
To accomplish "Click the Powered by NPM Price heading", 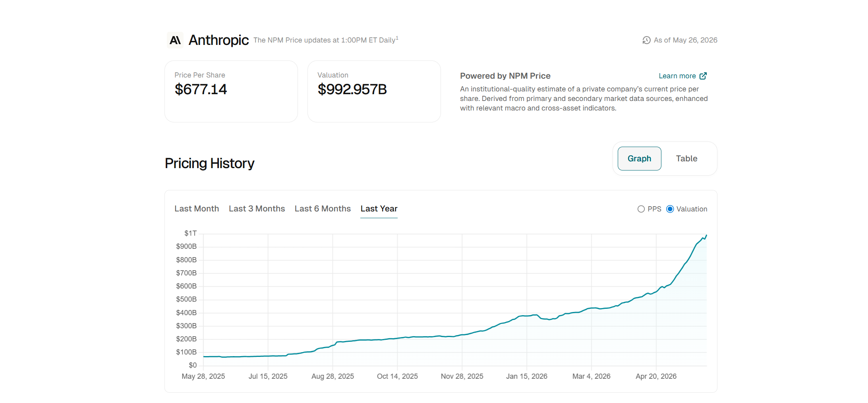I will (505, 76).
